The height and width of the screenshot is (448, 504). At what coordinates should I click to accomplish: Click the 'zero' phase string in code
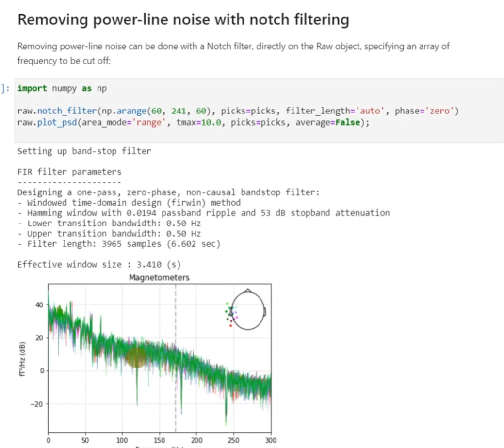pos(440,111)
